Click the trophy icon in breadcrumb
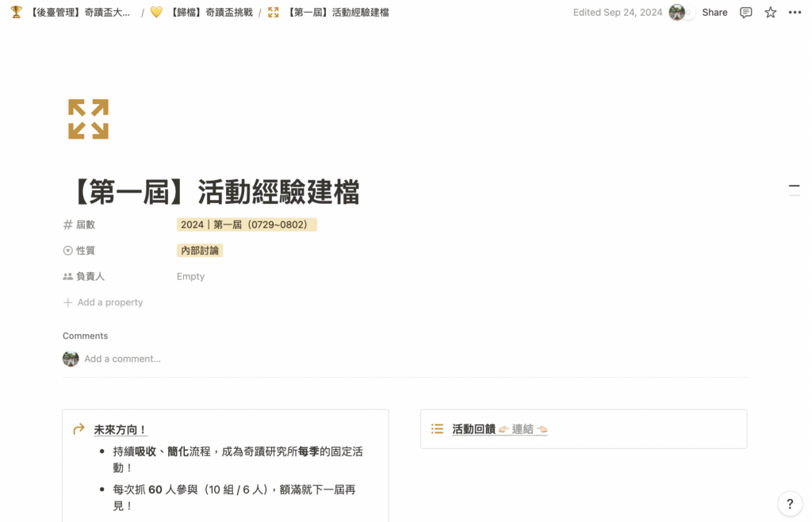This screenshot has height=522, width=812. click(16, 13)
